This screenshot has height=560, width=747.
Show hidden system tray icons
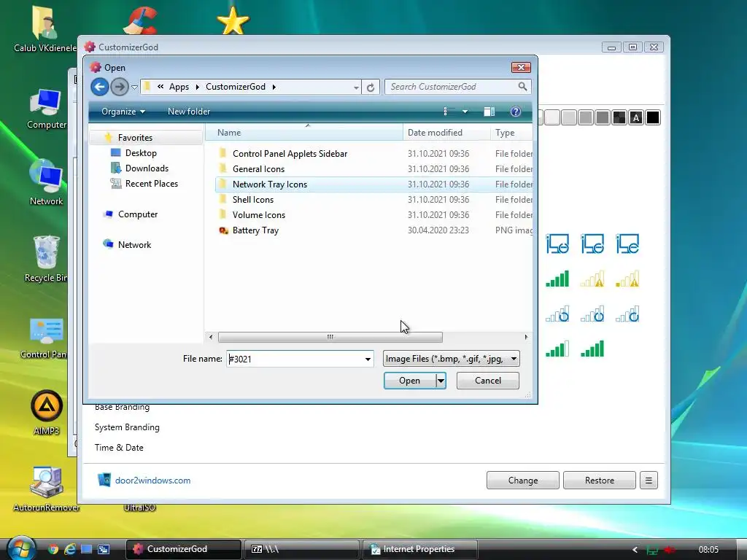coord(635,550)
